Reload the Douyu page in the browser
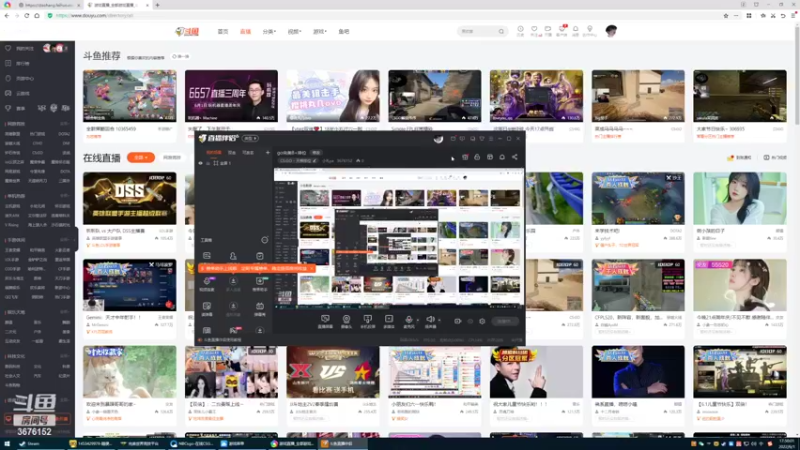This screenshot has height=450, width=800. [x=27, y=16]
